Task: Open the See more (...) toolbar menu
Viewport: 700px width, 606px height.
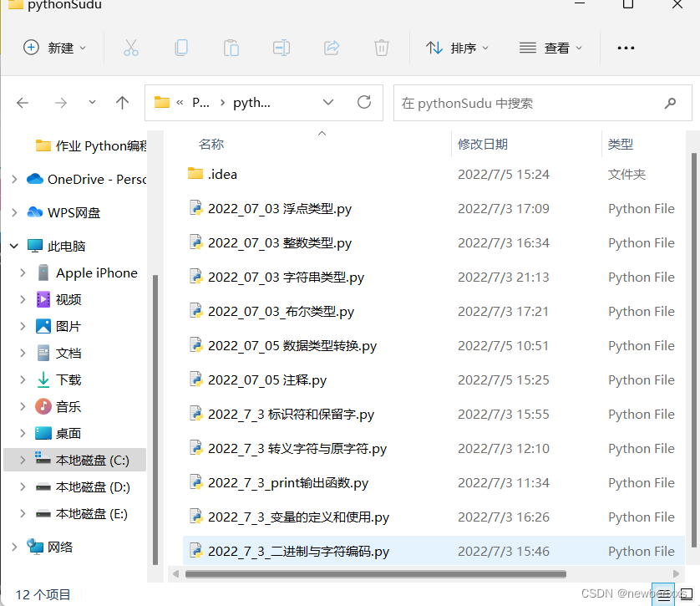Action: 626,48
